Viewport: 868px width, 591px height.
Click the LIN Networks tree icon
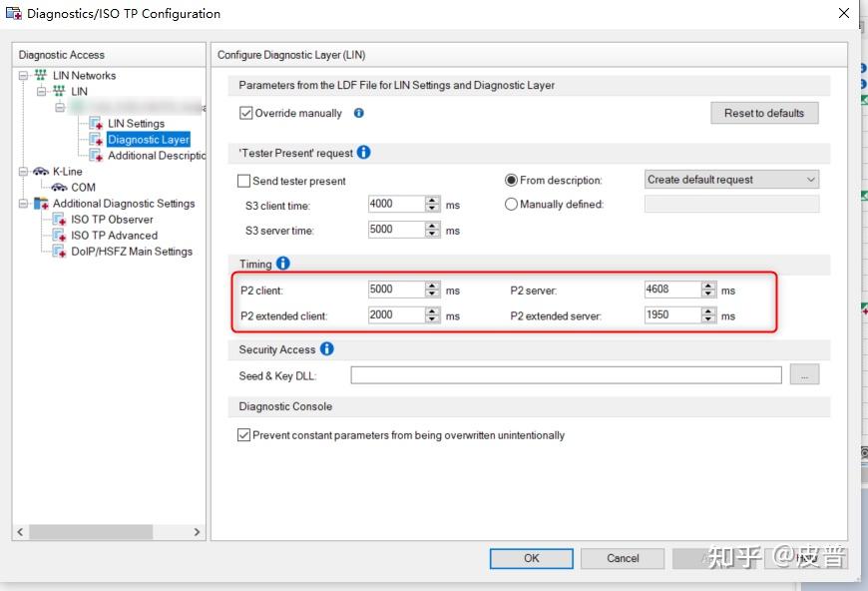41,75
